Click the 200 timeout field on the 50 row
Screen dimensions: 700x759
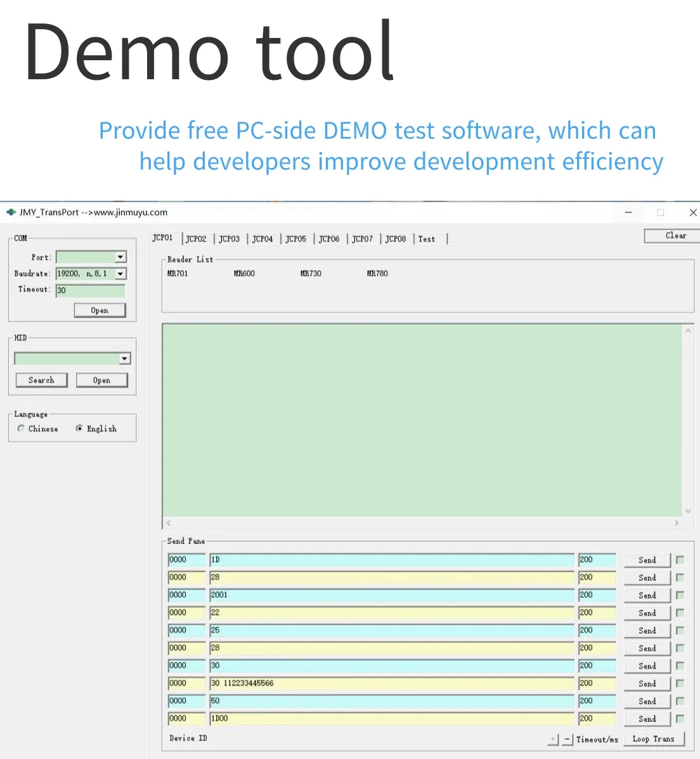coord(597,701)
